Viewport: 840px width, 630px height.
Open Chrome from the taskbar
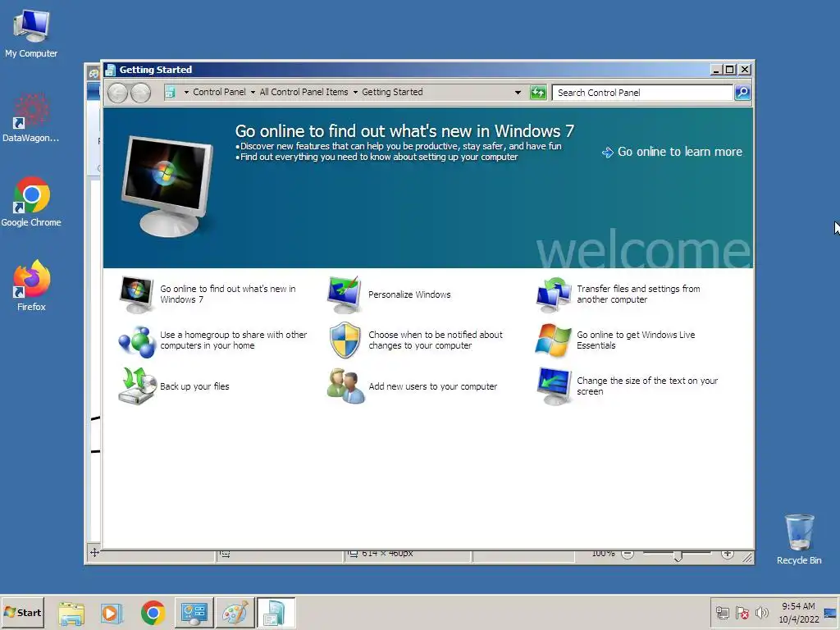point(153,613)
